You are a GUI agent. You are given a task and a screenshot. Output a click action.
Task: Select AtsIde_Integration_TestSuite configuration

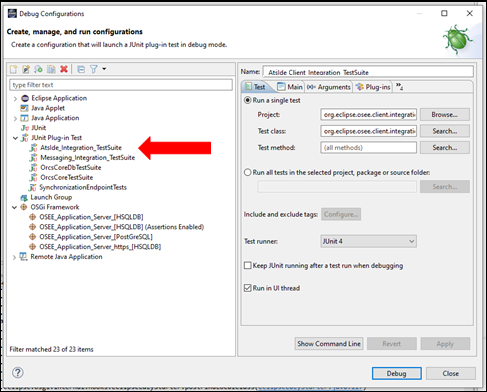pos(81,148)
